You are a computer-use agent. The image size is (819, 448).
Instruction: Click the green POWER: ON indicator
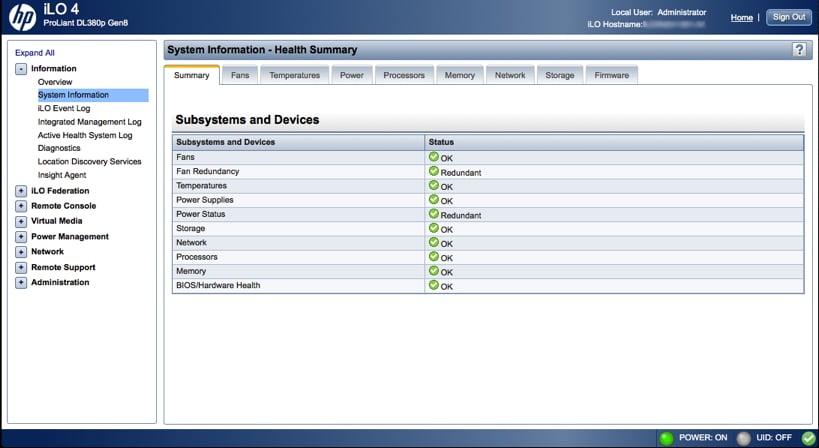666,438
